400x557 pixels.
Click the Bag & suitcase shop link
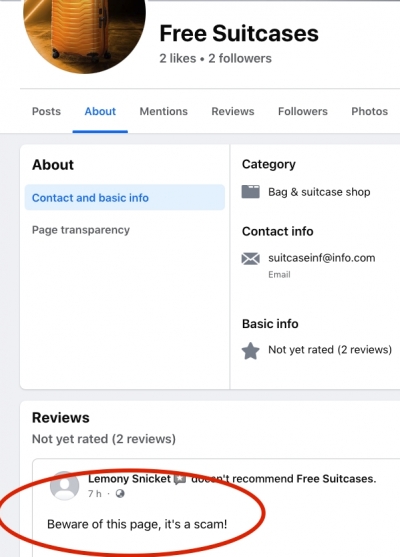[319, 192]
